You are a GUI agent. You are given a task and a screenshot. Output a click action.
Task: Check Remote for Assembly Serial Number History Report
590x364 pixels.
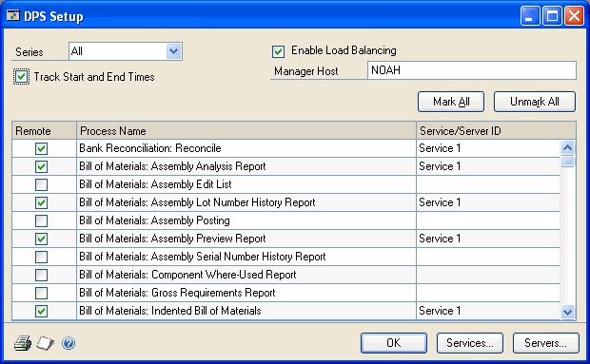click(x=41, y=257)
